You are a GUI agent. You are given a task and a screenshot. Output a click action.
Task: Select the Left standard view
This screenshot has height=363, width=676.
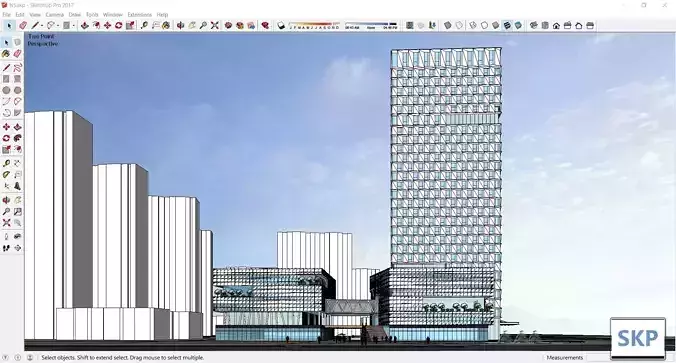tap(590, 25)
